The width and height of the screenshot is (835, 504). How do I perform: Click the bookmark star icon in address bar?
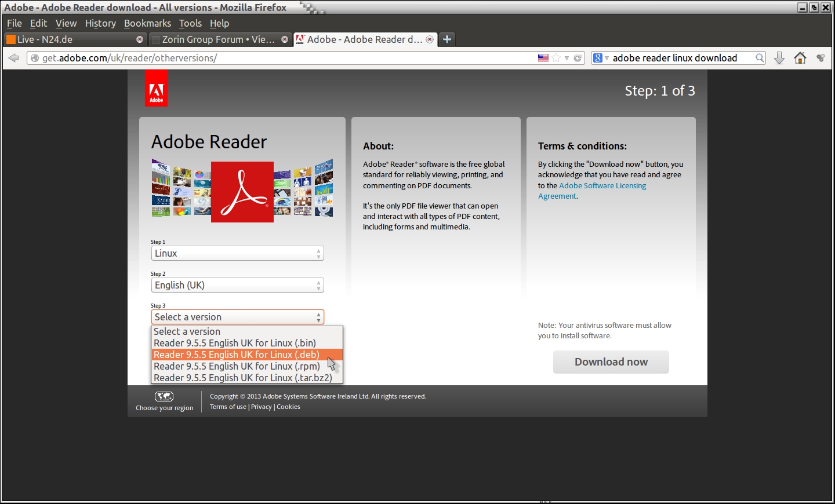click(556, 58)
